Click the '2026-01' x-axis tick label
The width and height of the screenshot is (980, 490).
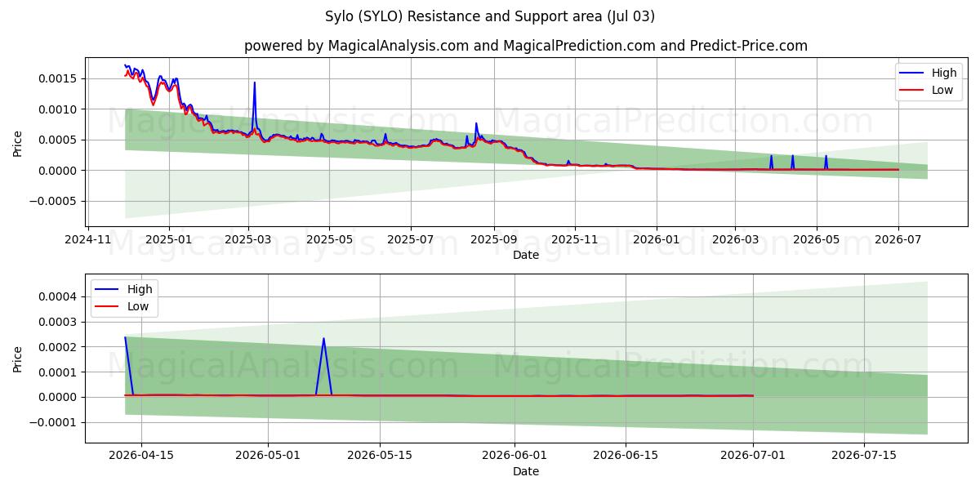click(x=657, y=239)
